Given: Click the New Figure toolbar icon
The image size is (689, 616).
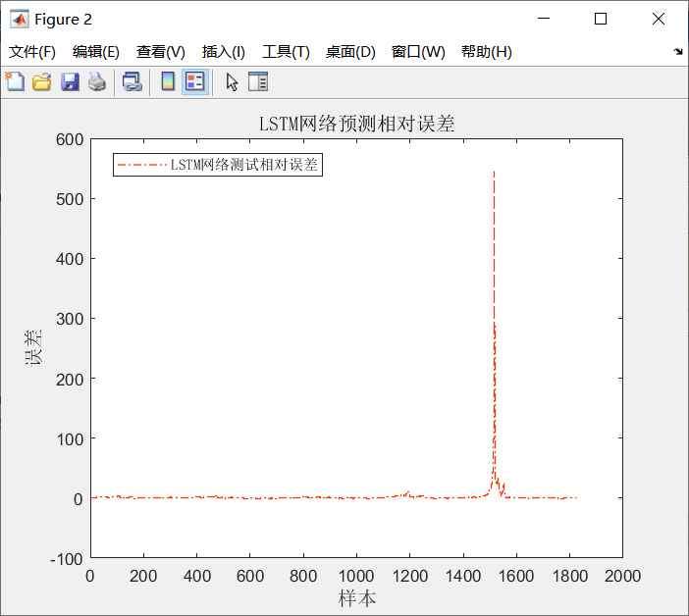Looking at the screenshot, I should (x=15, y=82).
